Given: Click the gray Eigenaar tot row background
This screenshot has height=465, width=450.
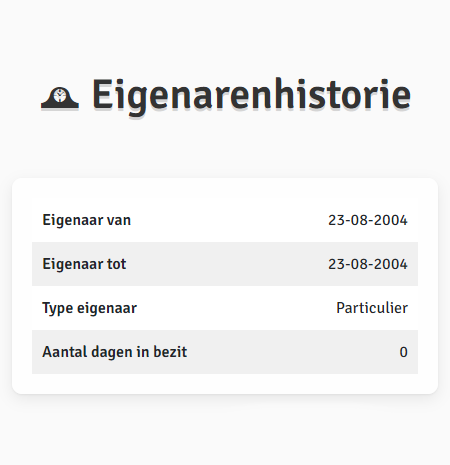Looking at the screenshot, I should point(225,264).
